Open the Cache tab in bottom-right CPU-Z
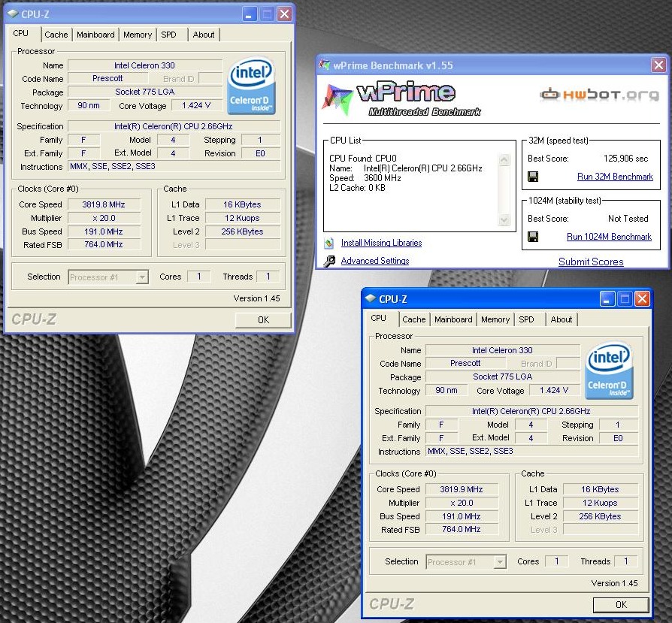 pos(414,319)
